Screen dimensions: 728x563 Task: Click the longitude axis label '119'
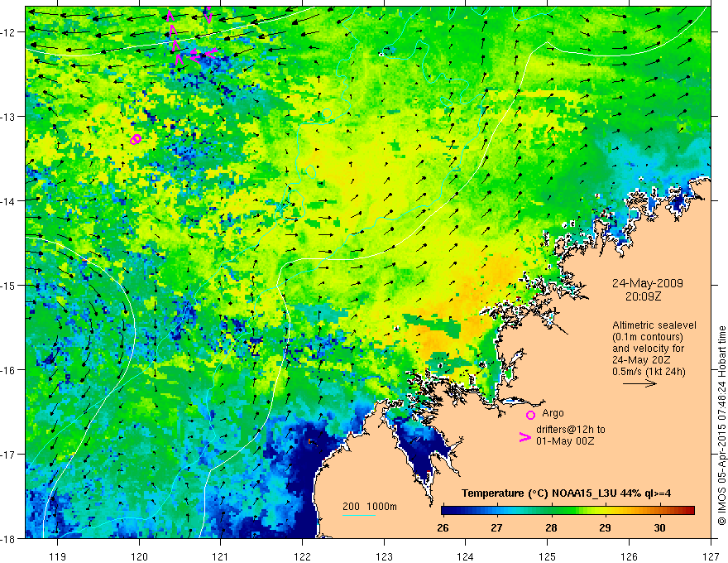point(58,556)
